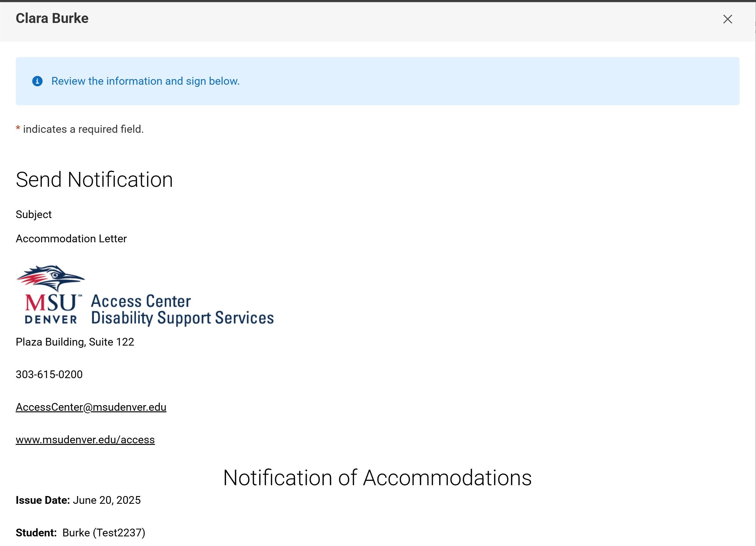This screenshot has height=546, width=756.
Task: Click the Subject label
Action: [x=34, y=214]
